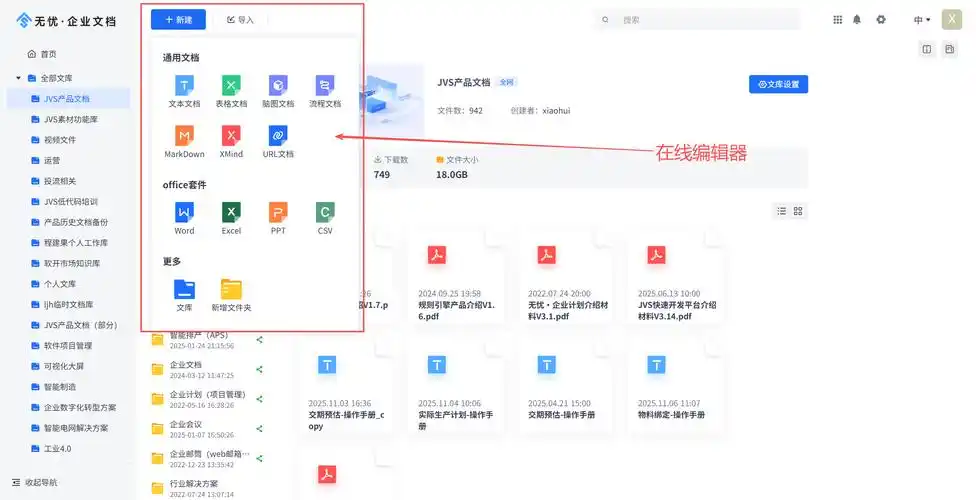Viewport: 976px width, 500px height.
Task: Click the search box 搜索
Action: [x=697, y=20]
